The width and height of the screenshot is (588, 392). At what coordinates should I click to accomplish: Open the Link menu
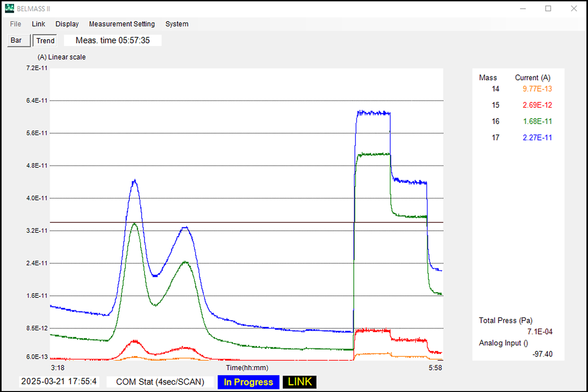tap(38, 24)
